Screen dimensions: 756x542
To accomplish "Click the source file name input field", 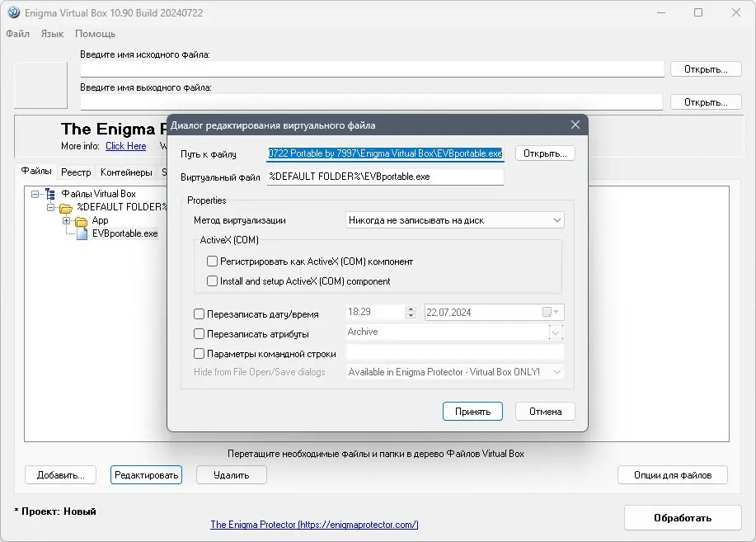I will pyautogui.click(x=372, y=69).
